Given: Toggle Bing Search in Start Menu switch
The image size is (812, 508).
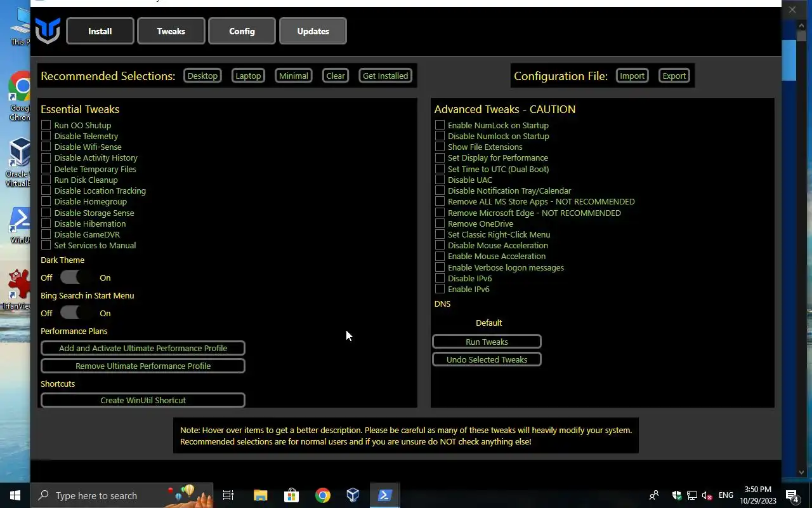Looking at the screenshot, I should 76,313.
